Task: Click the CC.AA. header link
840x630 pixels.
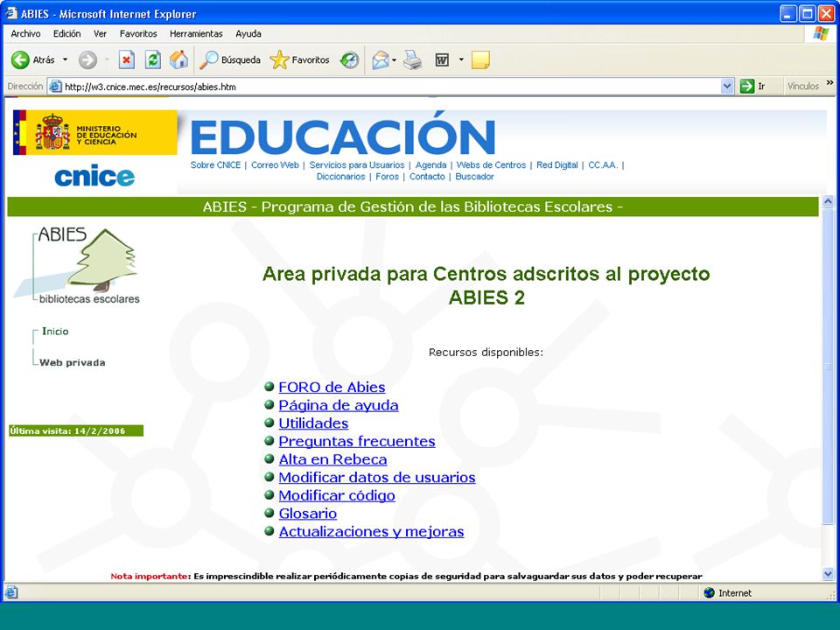Action: [x=603, y=165]
